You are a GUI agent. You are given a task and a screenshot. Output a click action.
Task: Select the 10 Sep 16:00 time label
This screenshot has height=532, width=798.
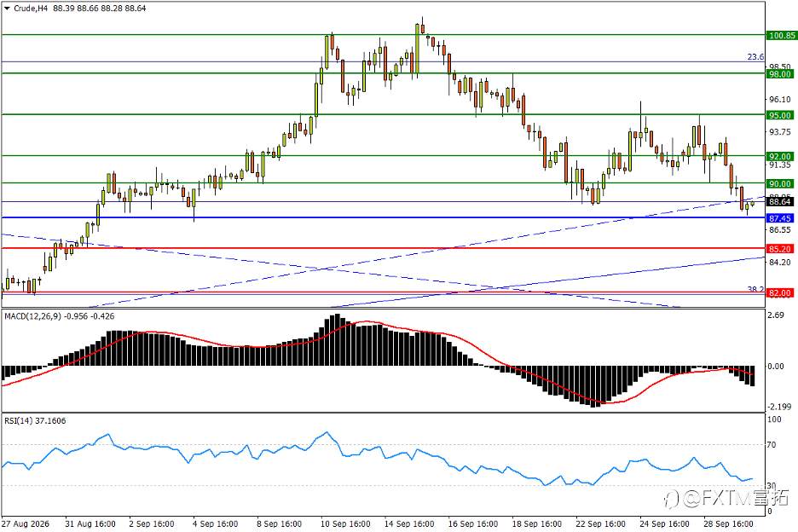click(345, 523)
